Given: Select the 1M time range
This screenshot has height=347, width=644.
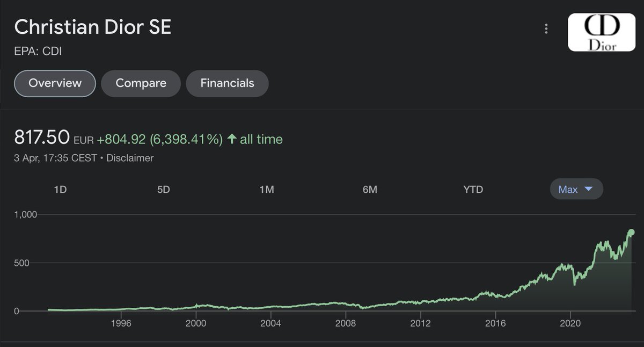Looking at the screenshot, I should click(267, 189).
